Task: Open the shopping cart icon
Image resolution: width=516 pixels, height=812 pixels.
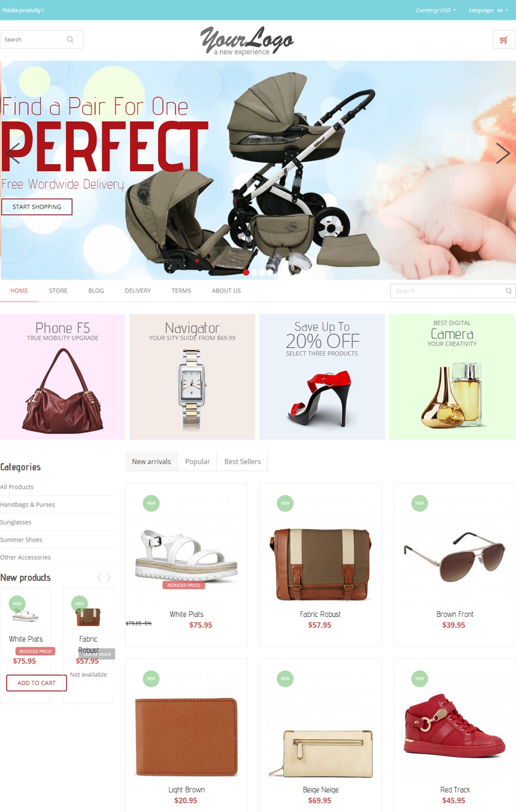Action: tap(504, 40)
